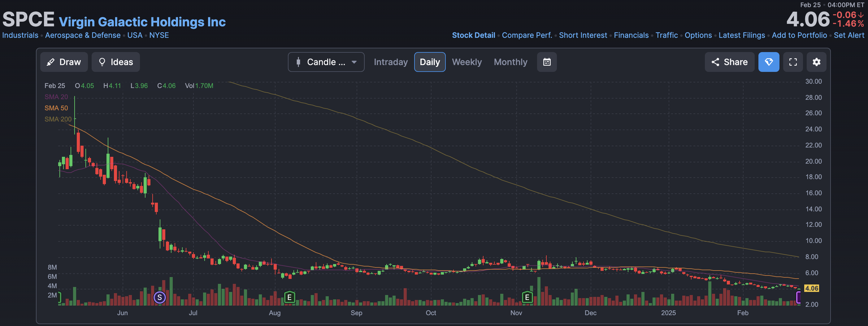Expand the Candle chart type dropdown

326,62
